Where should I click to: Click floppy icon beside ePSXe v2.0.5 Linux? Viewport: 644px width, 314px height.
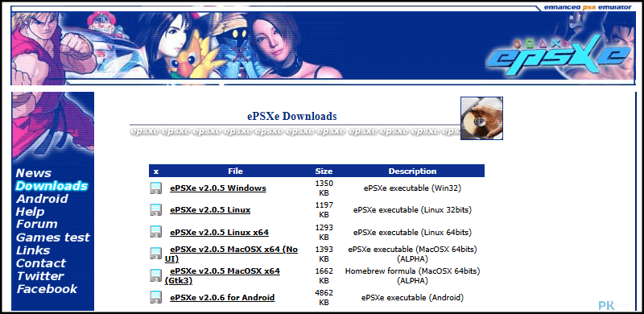pos(155,210)
